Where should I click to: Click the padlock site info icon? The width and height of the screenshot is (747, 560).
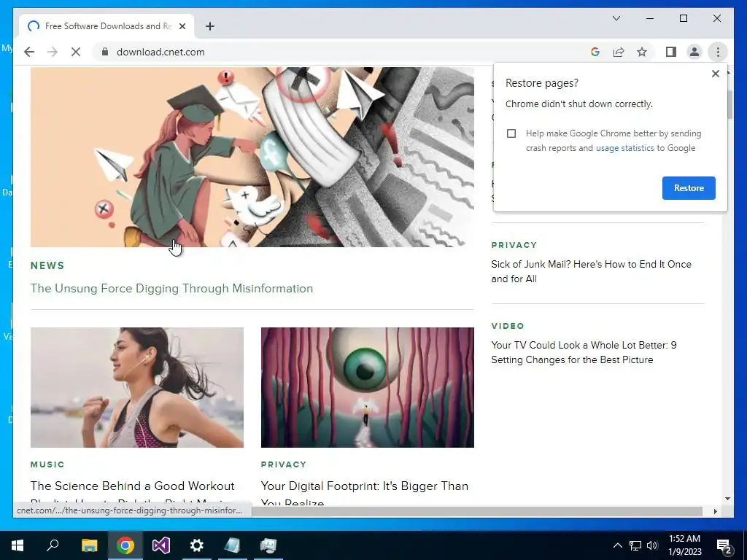(105, 52)
